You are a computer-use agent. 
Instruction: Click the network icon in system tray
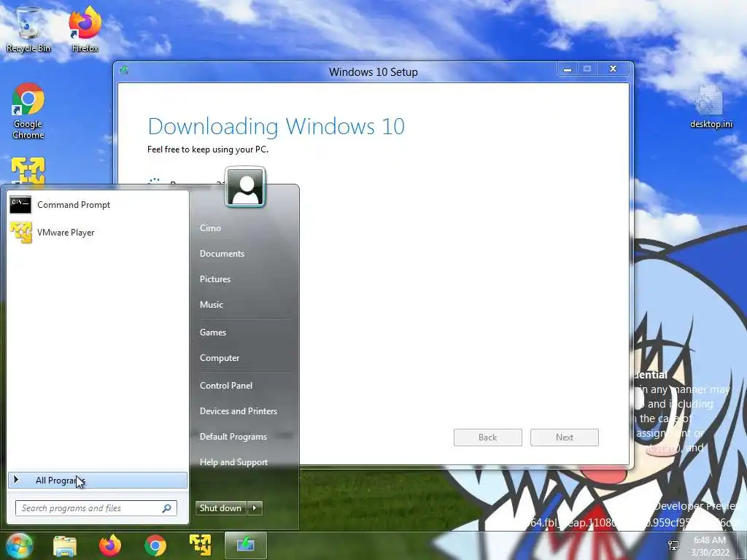(x=673, y=545)
